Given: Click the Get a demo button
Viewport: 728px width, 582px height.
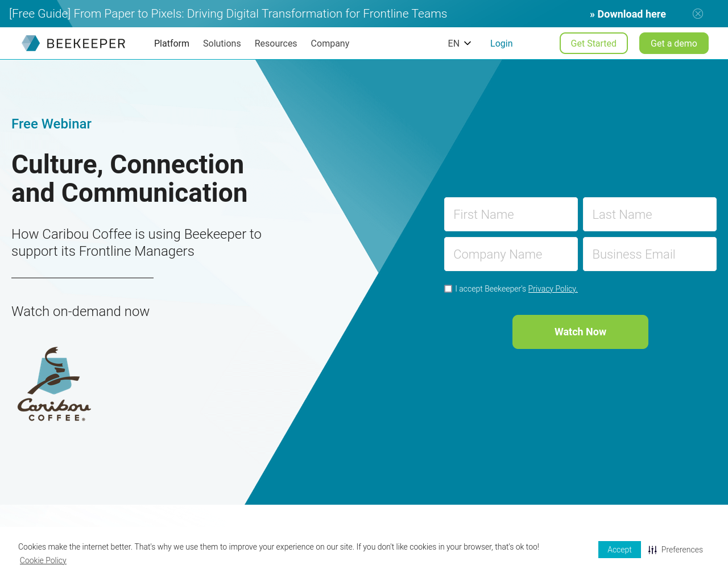Looking at the screenshot, I should coord(674,43).
